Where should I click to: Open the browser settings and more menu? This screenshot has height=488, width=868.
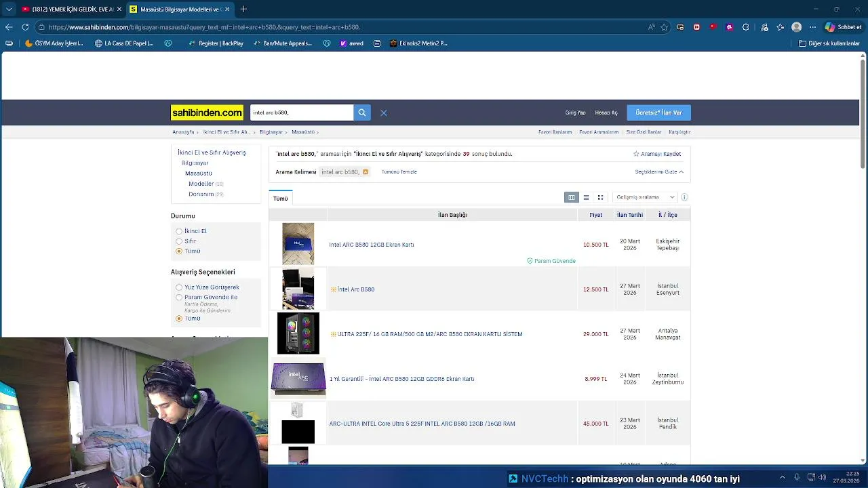click(x=812, y=27)
